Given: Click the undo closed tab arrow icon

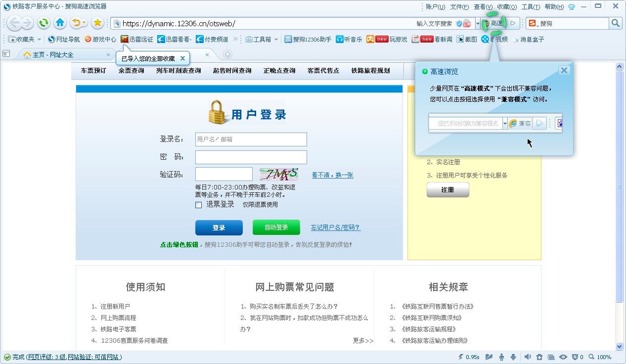Looking at the screenshot, I should 77,23.
